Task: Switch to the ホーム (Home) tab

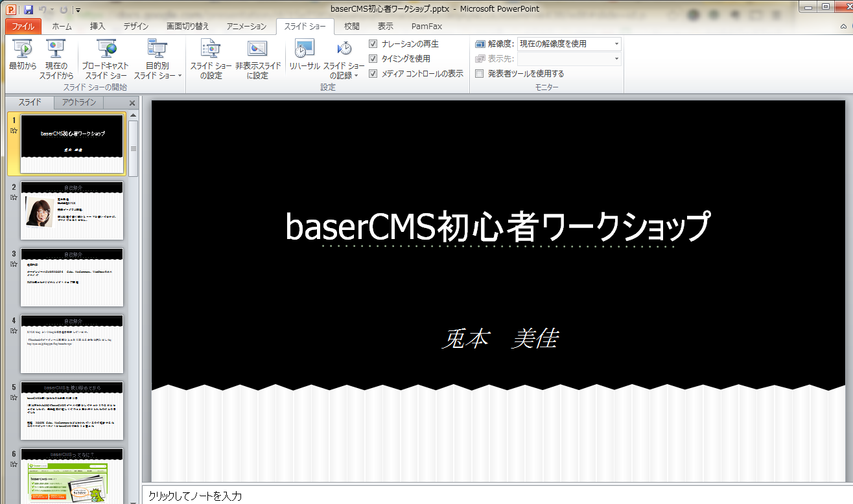Action: (62, 27)
